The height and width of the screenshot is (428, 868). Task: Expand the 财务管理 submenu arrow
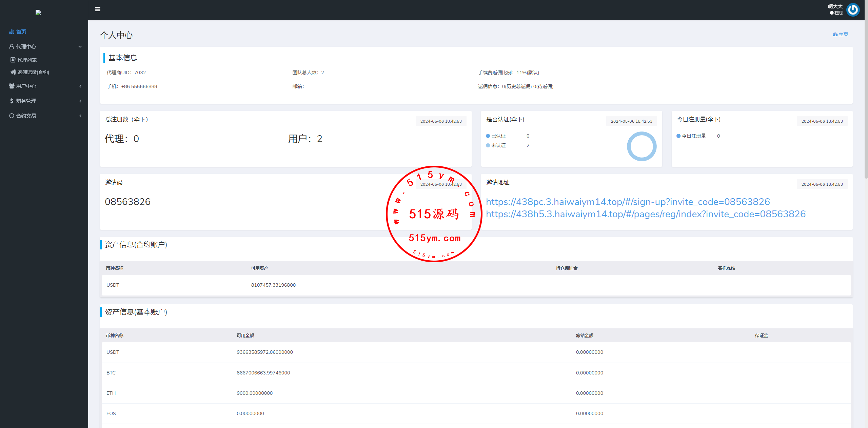(80, 101)
